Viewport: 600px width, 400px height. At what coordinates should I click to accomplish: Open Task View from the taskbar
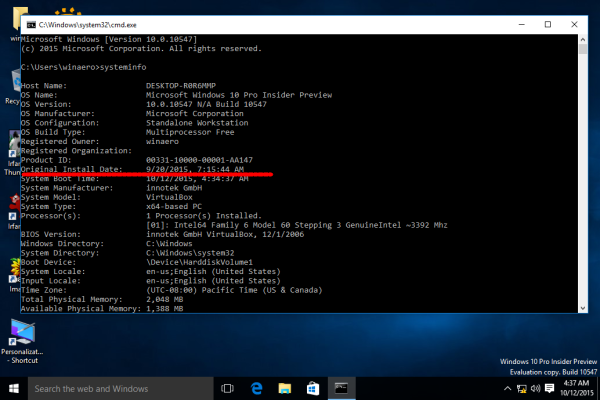[227, 389]
